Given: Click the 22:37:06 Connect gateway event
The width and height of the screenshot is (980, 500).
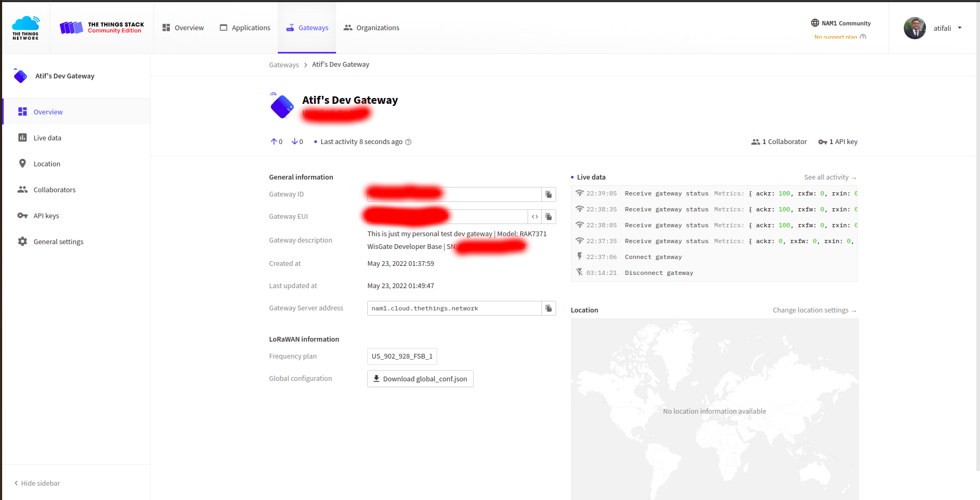Looking at the screenshot, I should (x=714, y=257).
